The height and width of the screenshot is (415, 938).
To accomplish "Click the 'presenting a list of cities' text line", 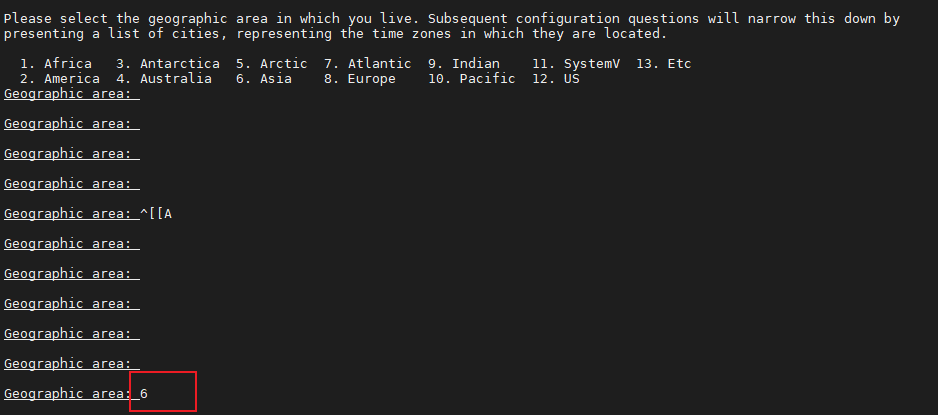I will point(335,33).
